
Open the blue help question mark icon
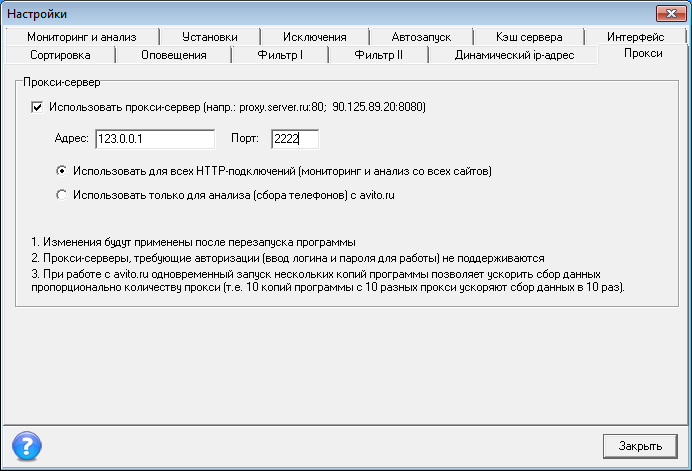pyautogui.click(x=27, y=446)
